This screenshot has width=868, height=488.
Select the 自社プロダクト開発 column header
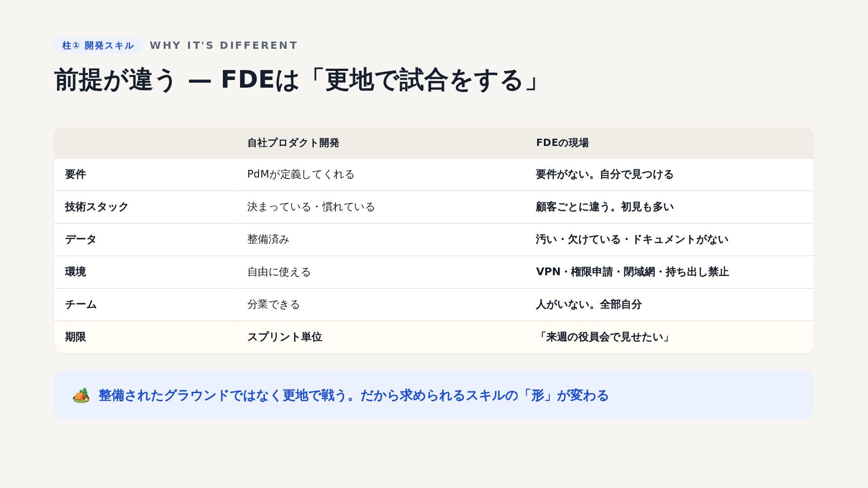pos(293,143)
